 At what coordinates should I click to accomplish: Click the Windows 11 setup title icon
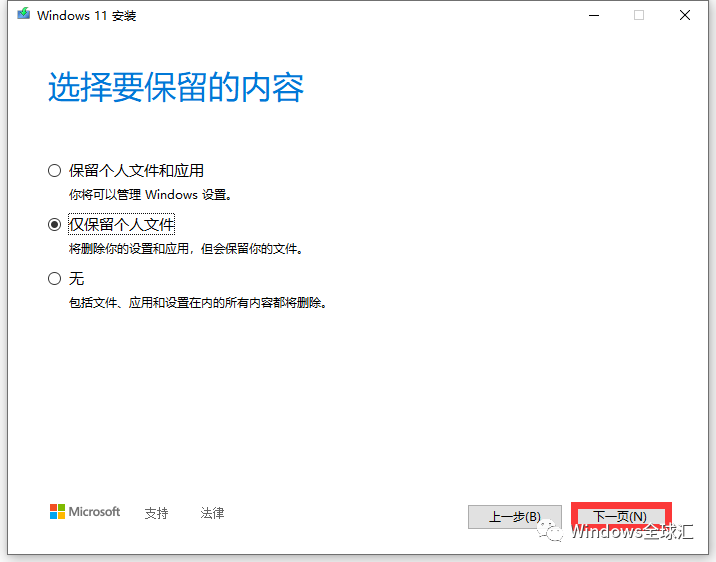click(x=23, y=14)
